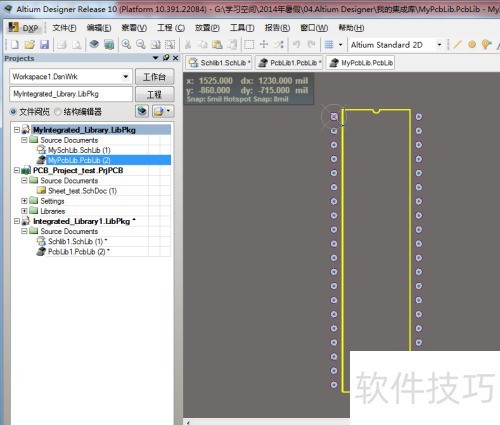Image resolution: width=500 pixels, height=425 pixels.
Task: Click the Copy icon in toolbar
Action: pyautogui.click(x=203, y=44)
